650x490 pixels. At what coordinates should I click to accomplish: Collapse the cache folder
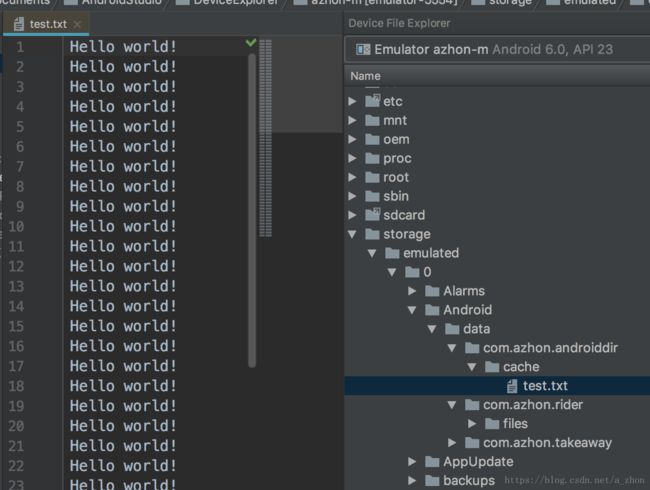[x=472, y=367]
